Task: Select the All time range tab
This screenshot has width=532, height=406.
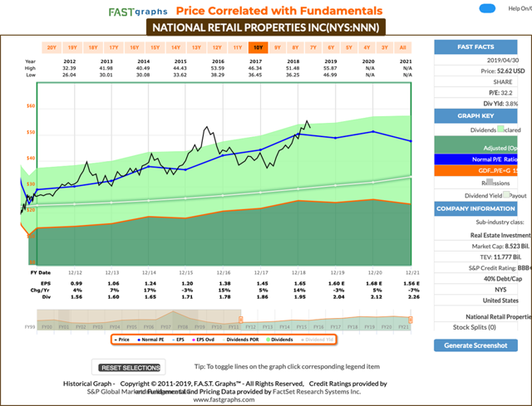Action: pyautogui.click(x=402, y=47)
